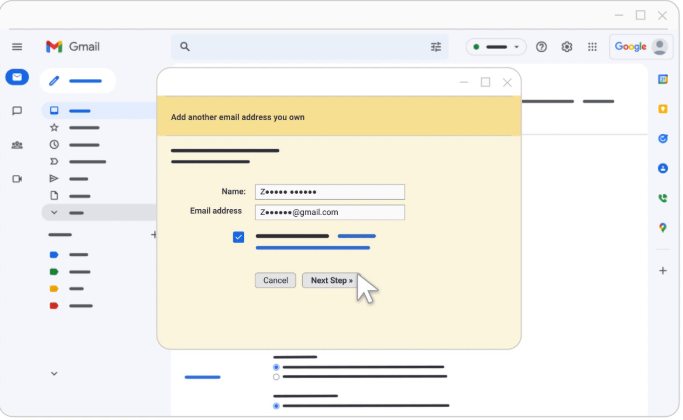Open the active status dropdown

click(496, 47)
